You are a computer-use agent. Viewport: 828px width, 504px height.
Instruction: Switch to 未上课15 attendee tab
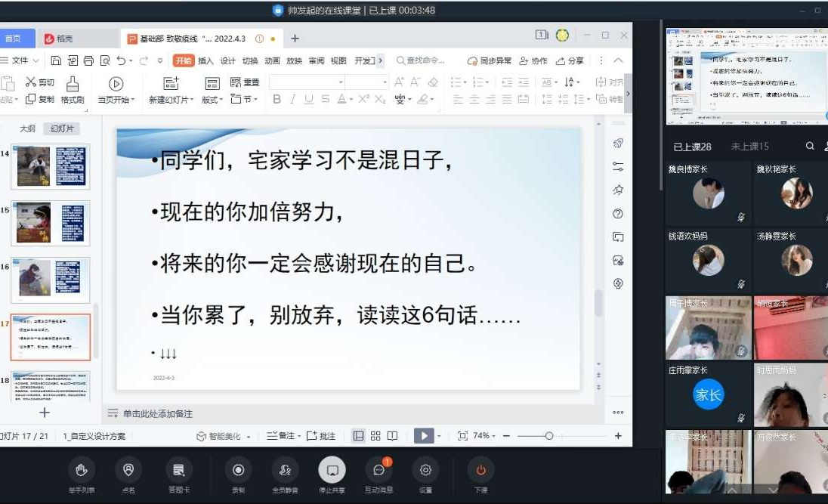click(749, 147)
